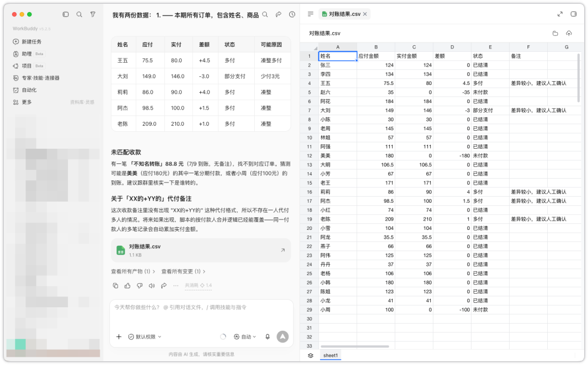Click the 备注 header cell F1
This screenshot has height=365, width=588.
point(528,56)
